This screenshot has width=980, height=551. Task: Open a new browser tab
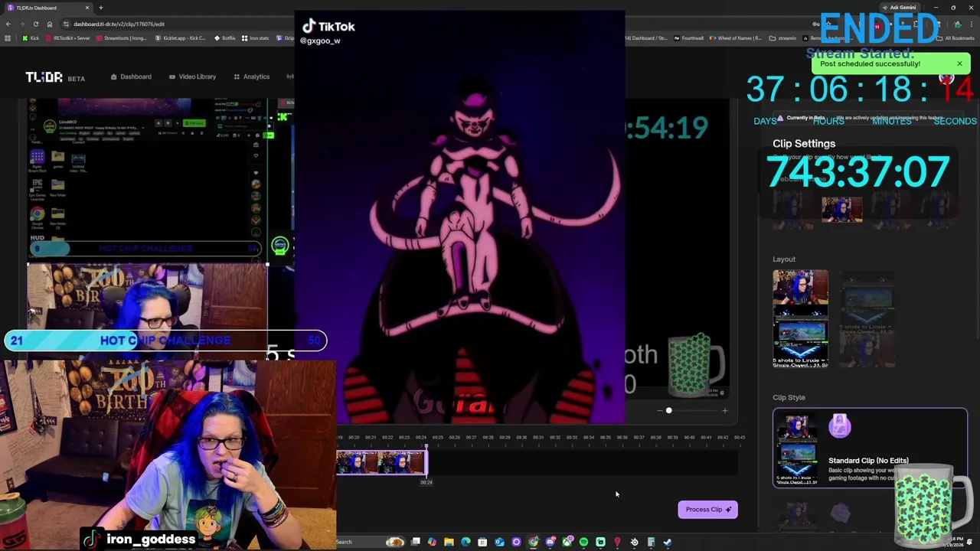[x=100, y=8]
